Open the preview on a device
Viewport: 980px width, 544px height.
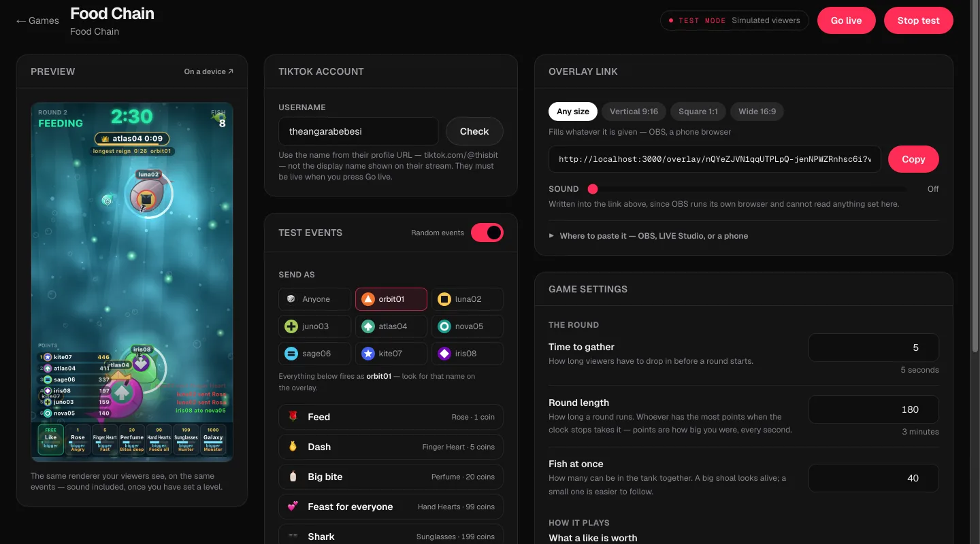(x=209, y=71)
